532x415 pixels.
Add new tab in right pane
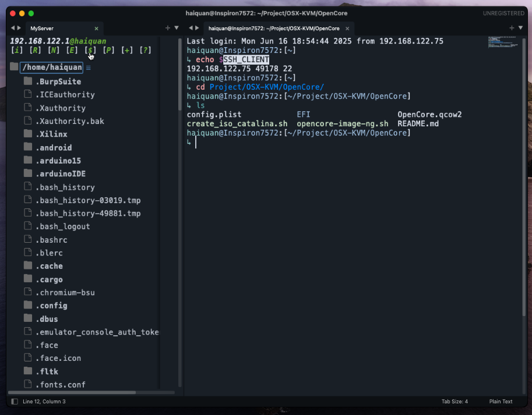(512, 28)
